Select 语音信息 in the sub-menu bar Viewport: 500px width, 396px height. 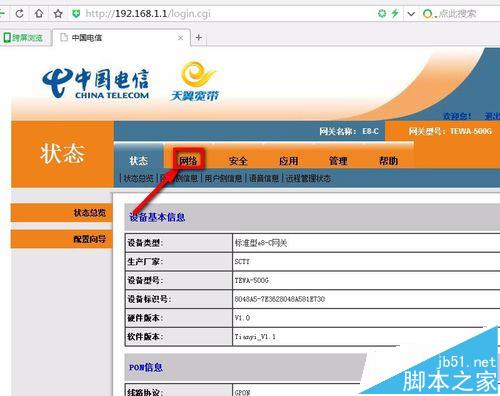pyautogui.click(x=264, y=178)
